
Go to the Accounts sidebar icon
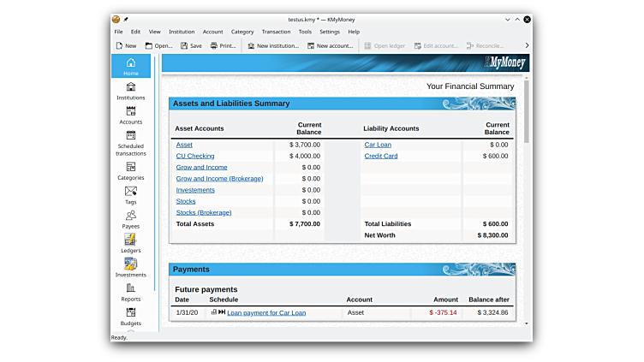click(x=130, y=115)
